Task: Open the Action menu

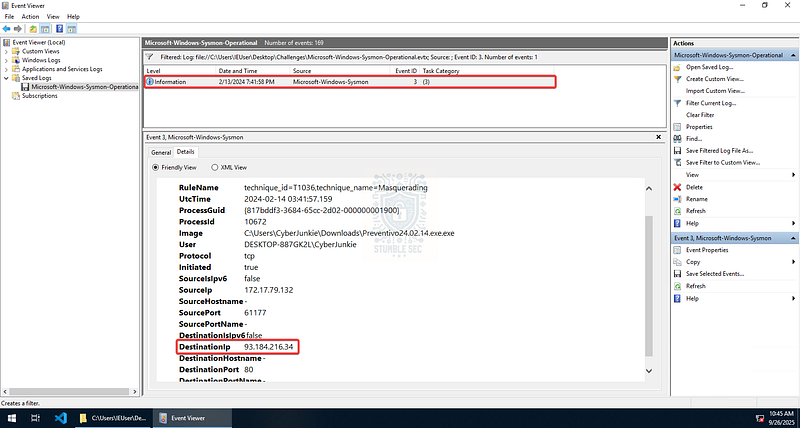Action: point(30,17)
